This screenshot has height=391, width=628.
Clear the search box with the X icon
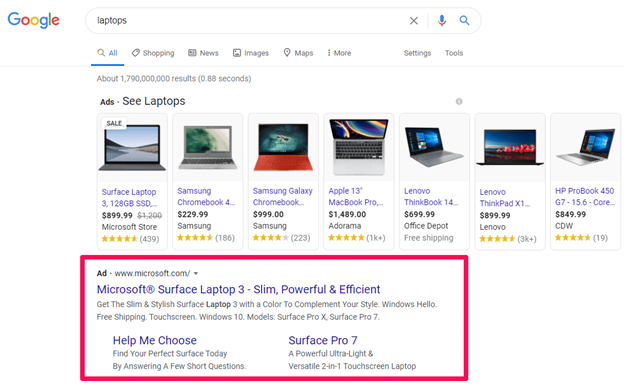click(414, 20)
